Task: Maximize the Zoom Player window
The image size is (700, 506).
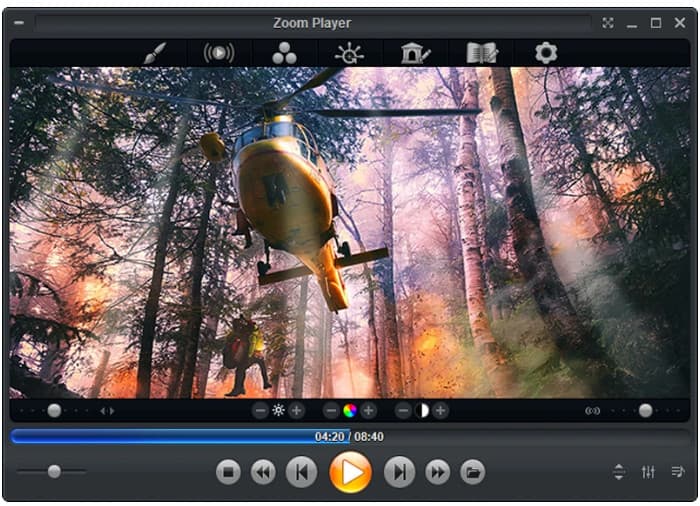Action: pos(656,23)
